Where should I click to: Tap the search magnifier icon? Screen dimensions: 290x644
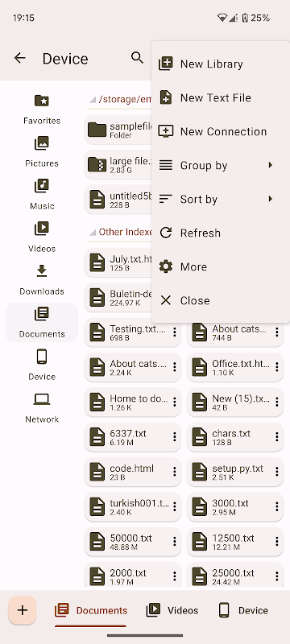coord(137,57)
